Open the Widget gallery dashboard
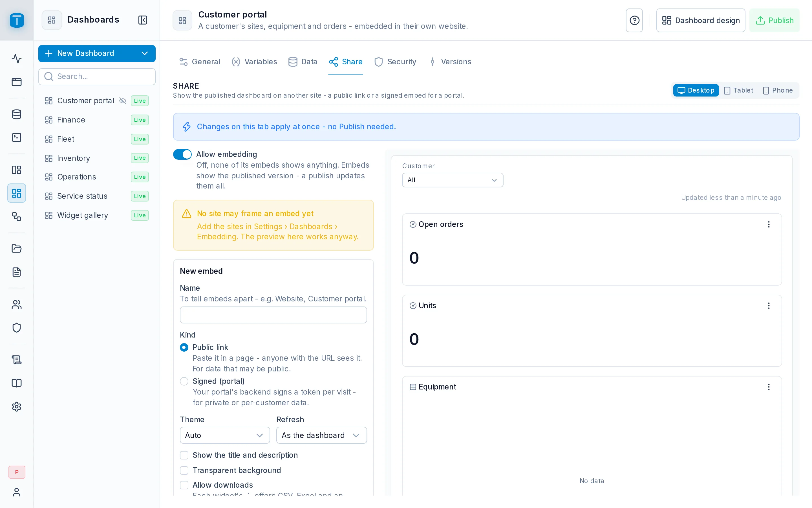This screenshot has height=508, width=812. pos(97,215)
